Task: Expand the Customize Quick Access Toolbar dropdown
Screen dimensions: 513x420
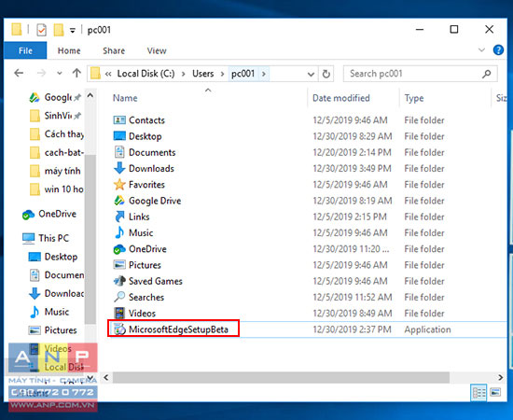Action: click(73, 31)
